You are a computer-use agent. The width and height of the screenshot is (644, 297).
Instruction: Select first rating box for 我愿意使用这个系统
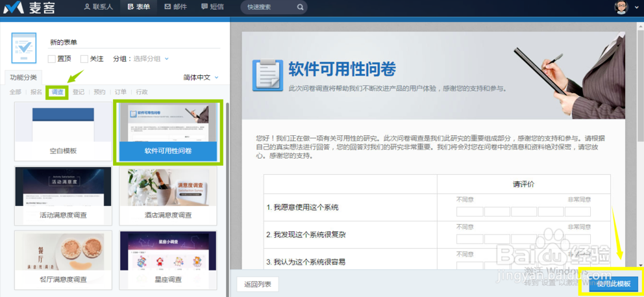click(x=469, y=212)
